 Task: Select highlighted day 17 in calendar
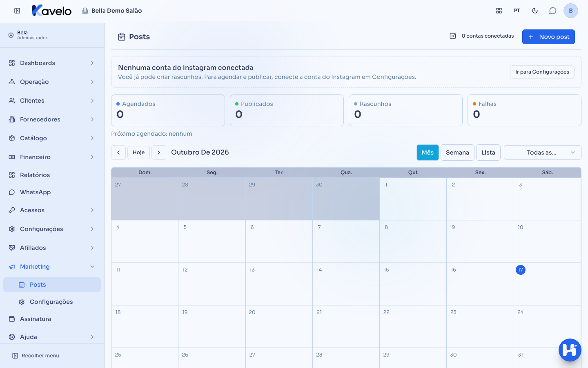521,270
